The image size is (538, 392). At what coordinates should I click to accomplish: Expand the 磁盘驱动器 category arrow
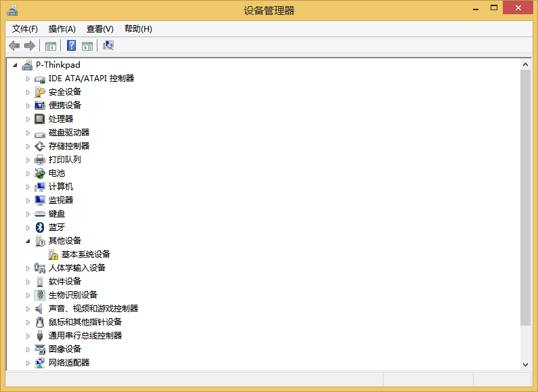click(28, 133)
